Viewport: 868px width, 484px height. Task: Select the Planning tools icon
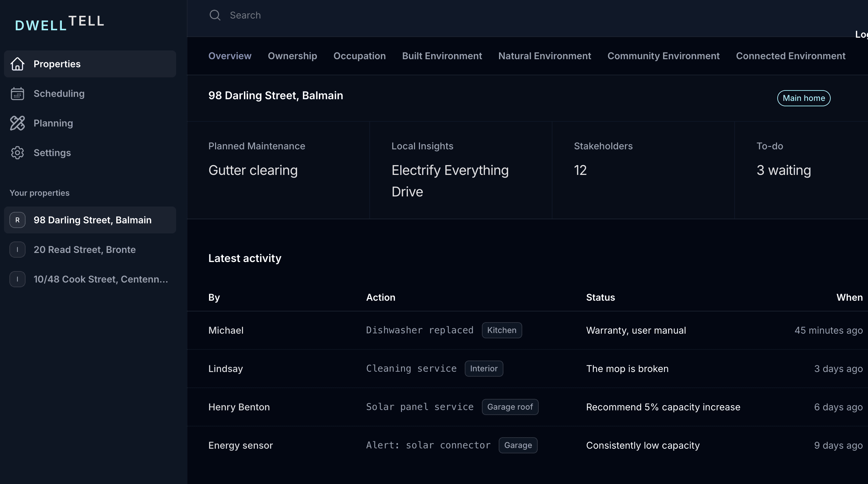point(17,123)
